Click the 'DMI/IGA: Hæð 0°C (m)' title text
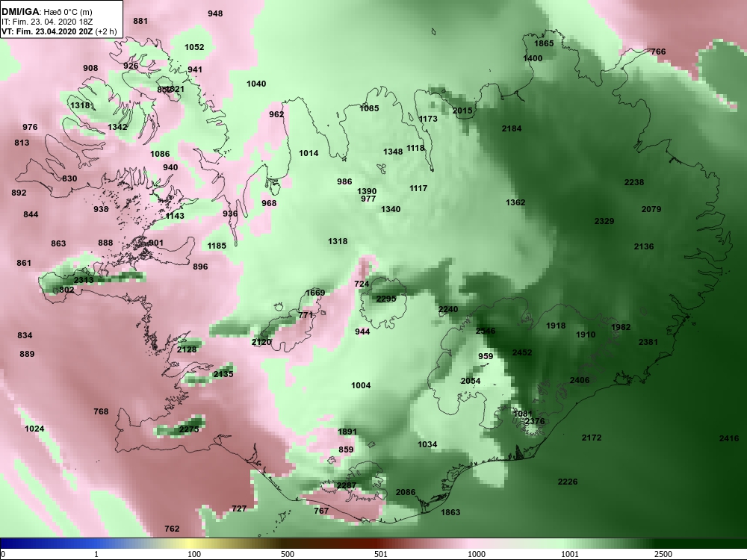The height and width of the screenshot is (560, 747). pos(46,12)
